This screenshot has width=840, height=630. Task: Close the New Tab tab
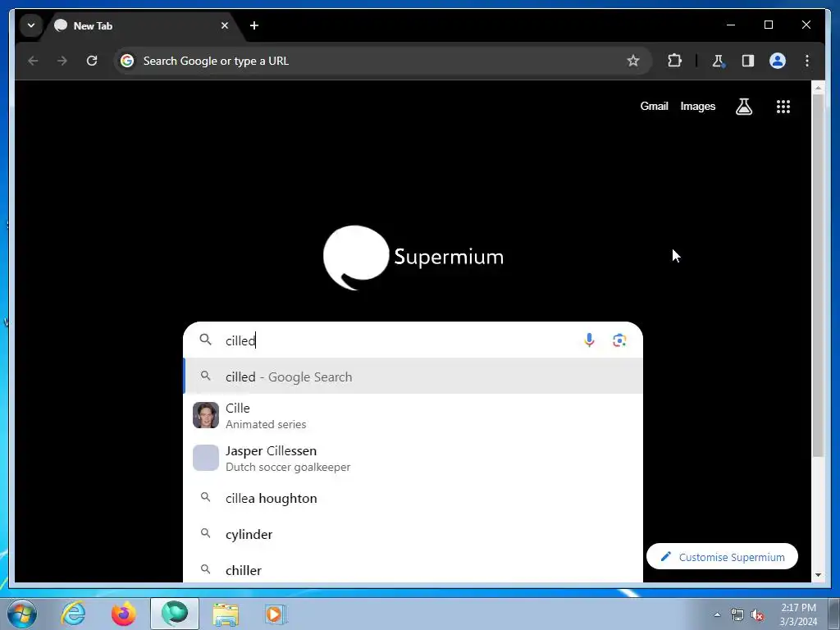pyautogui.click(x=225, y=25)
